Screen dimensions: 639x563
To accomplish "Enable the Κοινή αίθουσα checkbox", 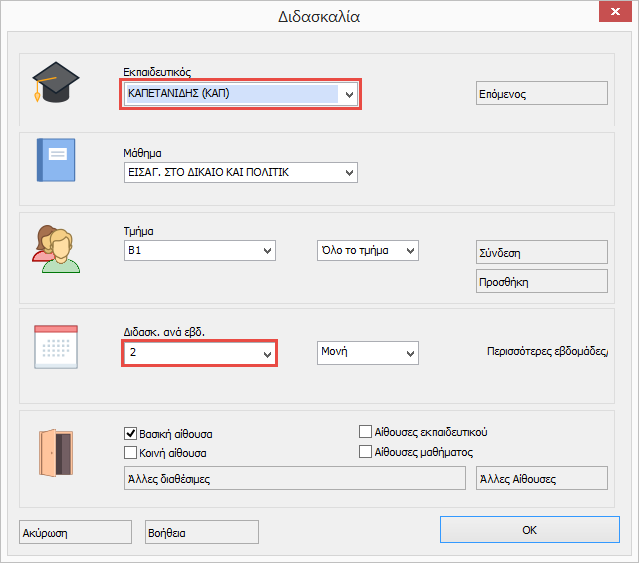I will [x=130, y=452].
